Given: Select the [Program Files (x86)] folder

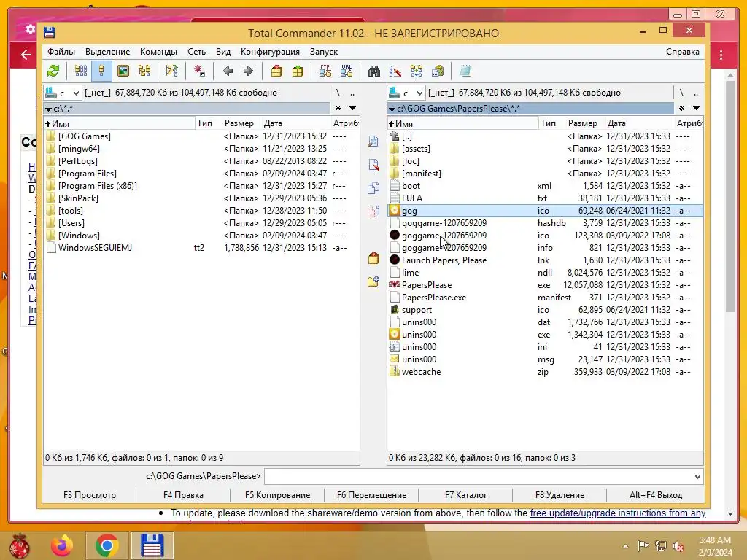Looking at the screenshot, I should 202,186.
